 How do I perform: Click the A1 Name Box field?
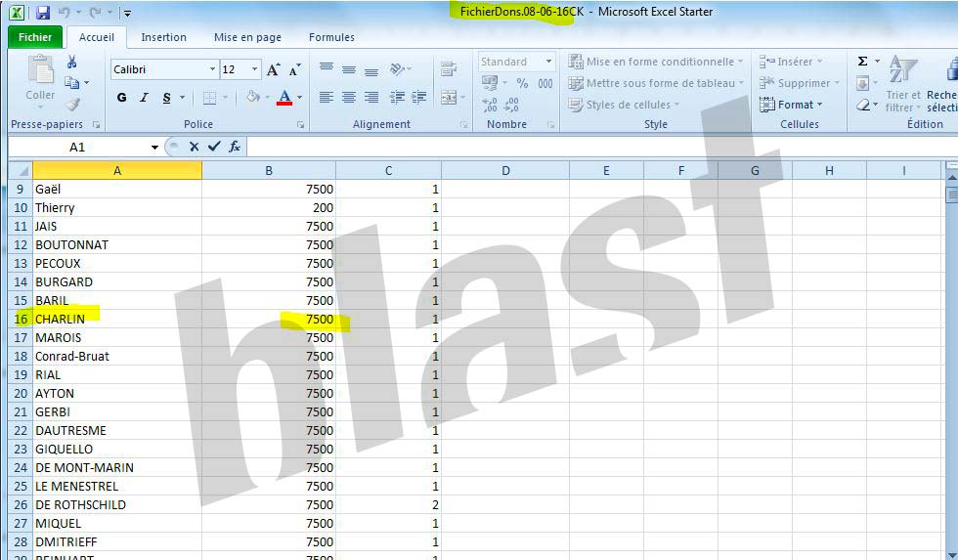(77, 148)
